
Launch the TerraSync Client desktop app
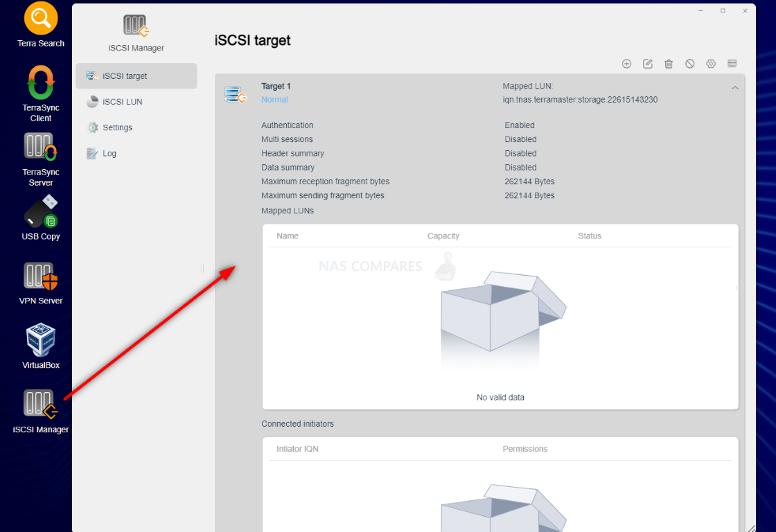tap(41, 94)
